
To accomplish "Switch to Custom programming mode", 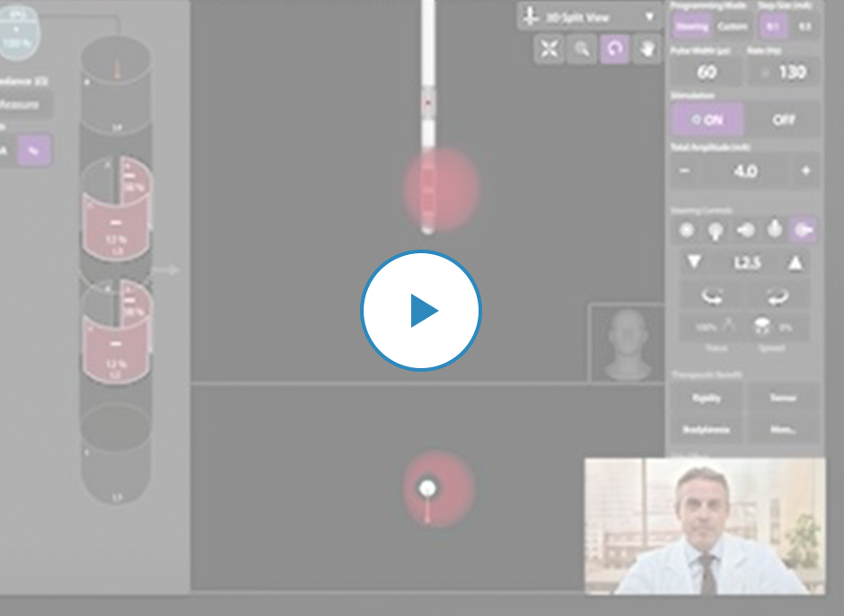I will click(x=732, y=26).
